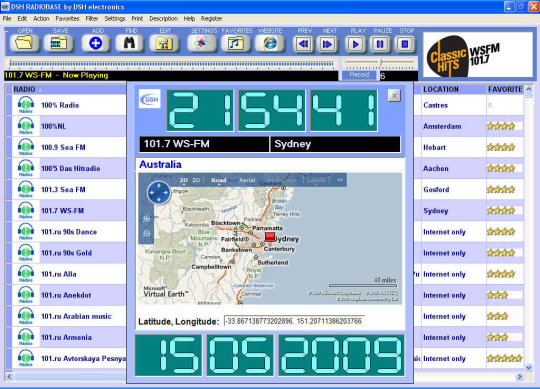Zoom out on the map
The width and height of the screenshot is (540, 389).
[x=146, y=234]
